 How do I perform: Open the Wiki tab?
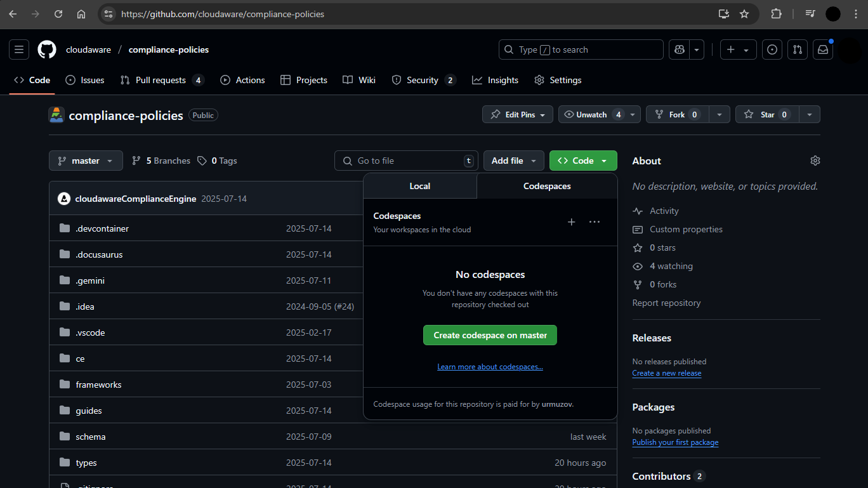[x=359, y=80]
